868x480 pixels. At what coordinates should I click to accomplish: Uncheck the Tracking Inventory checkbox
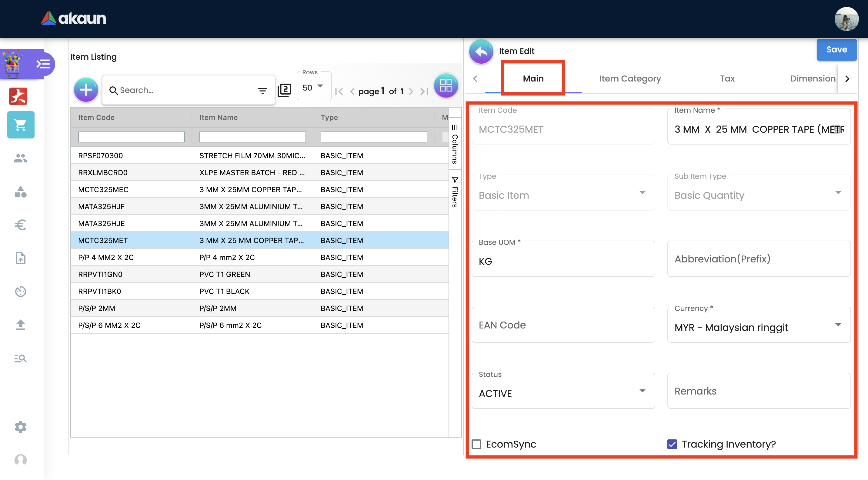click(672, 444)
